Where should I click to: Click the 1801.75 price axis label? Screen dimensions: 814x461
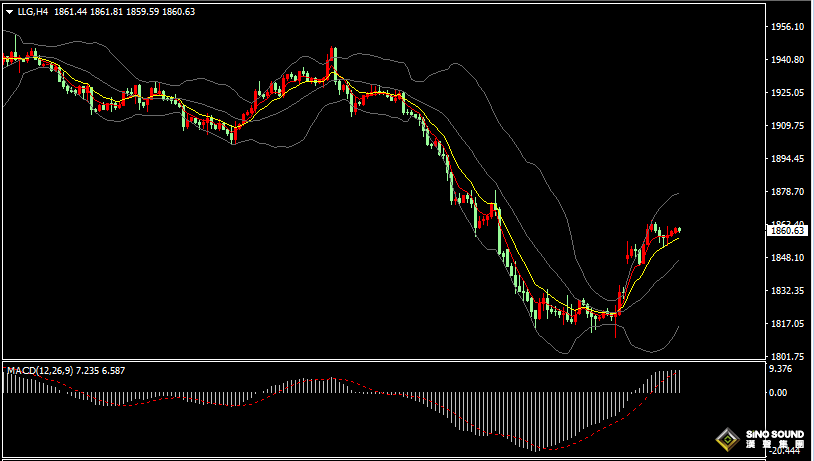pos(787,357)
